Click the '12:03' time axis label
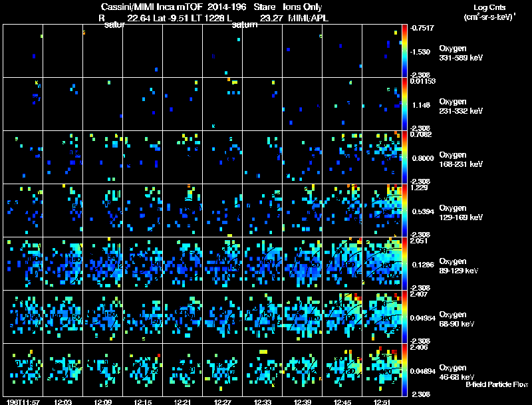Viewport: 532px width, 405px height. (x=63, y=402)
